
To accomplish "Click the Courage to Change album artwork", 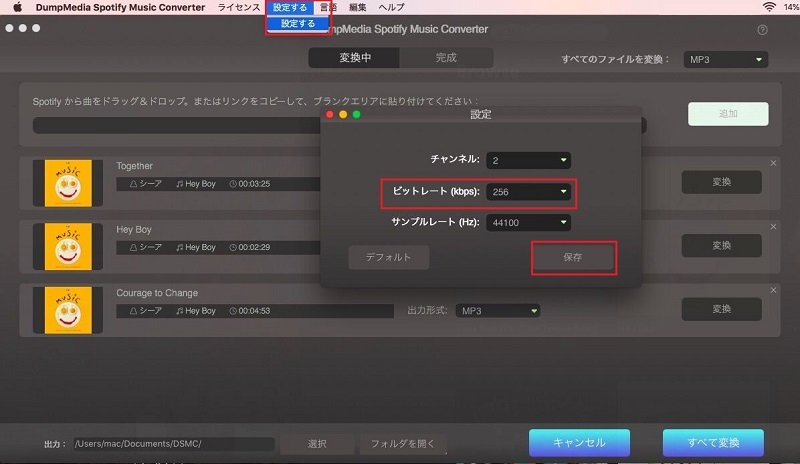I will (x=68, y=310).
